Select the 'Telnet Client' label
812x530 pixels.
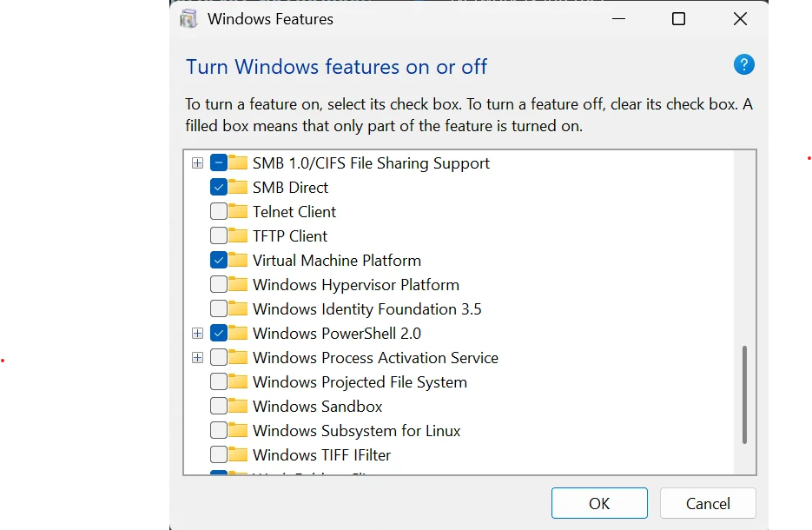pyautogui.click(x=294, y=212)
